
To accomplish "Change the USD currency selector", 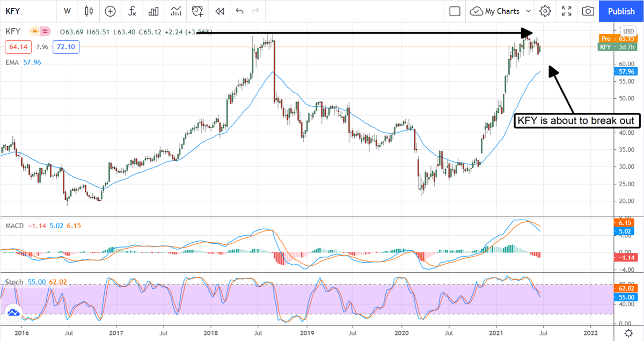I will [628, 31].
